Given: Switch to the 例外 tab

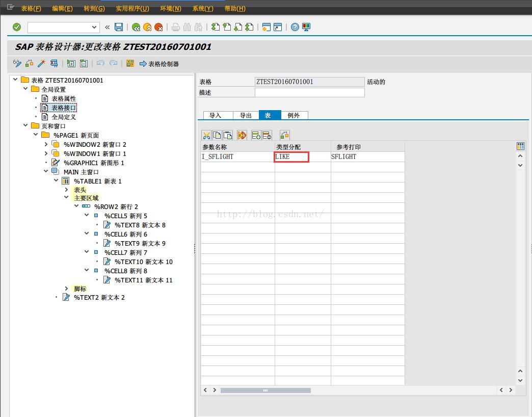Looking at the screenshot, I should coord(294,115).
